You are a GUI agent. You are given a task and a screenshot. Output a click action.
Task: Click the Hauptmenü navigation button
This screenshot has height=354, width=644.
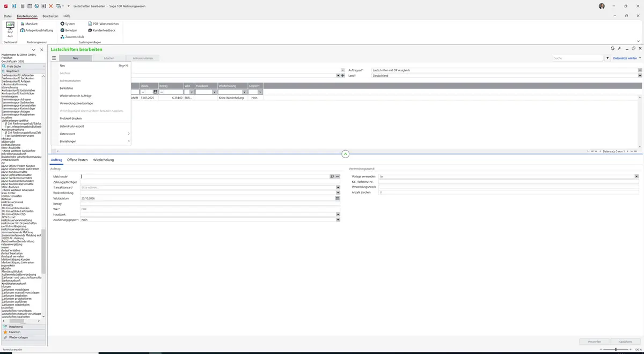coord(23,327)
